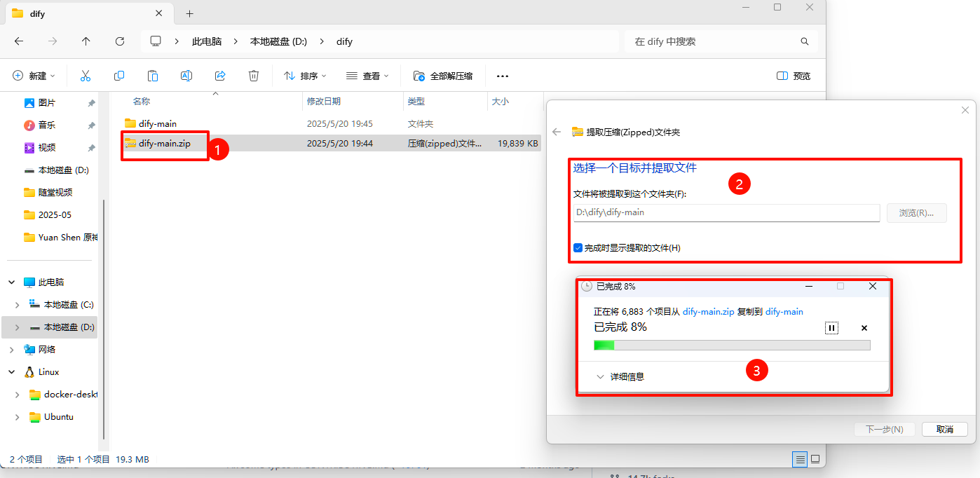Click the computer icon in address bar
This screenshot has height=478, width=980.
tap(156, 41)
